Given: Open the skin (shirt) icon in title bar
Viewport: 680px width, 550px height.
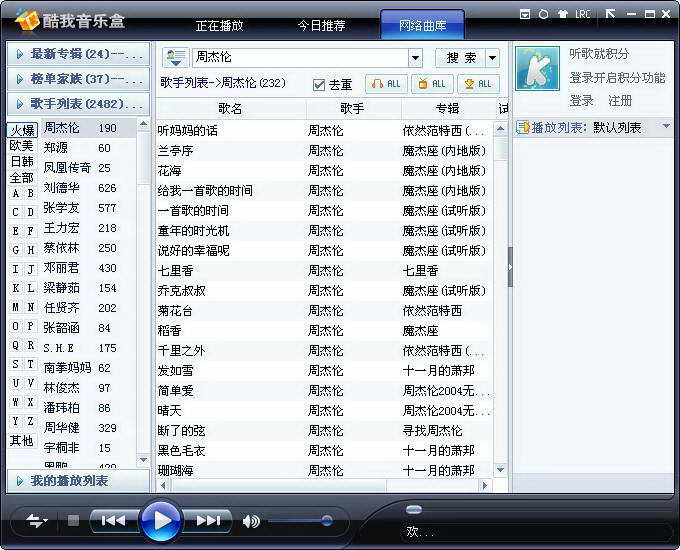Looking at the screenshot, I should pyautogui.click(x=563, y=14).
